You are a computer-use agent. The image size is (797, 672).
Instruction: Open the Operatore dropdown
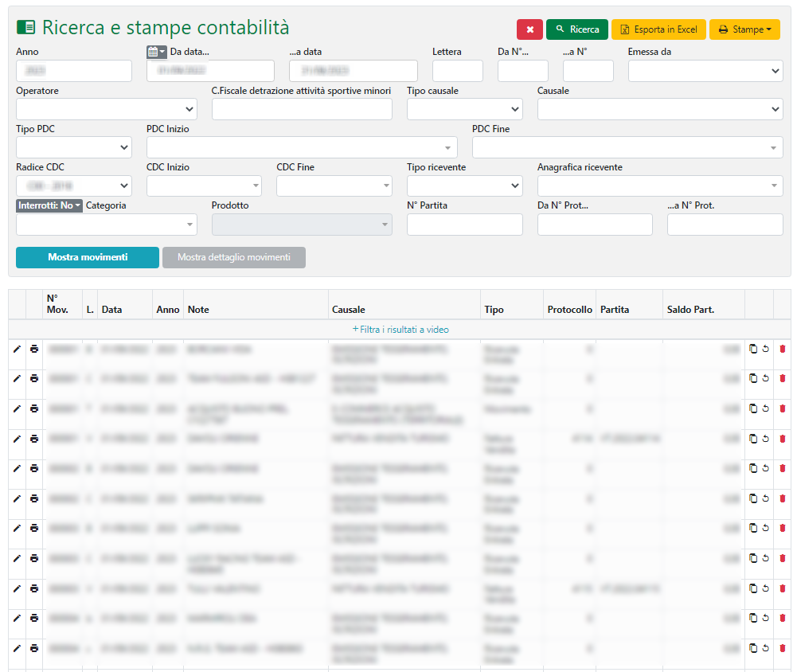[x=106, y=109]
